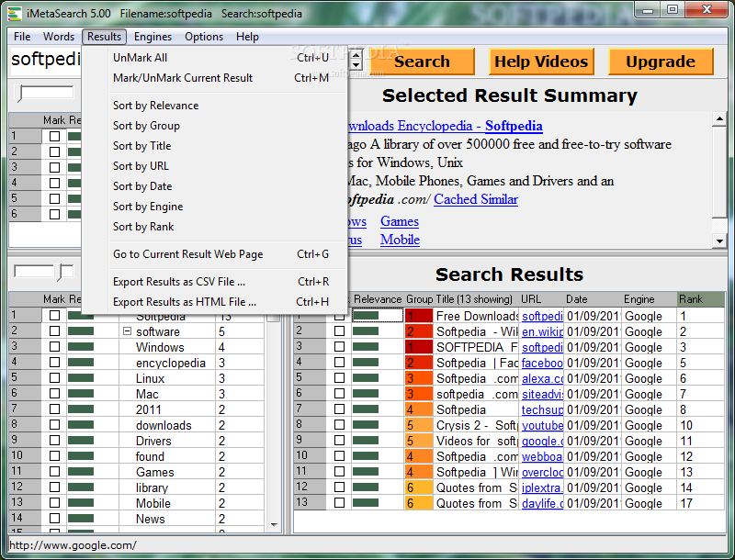The width and height of the screenshot is (735, 560).
Task: Click the lower-left panel slider handle
Action: [60, 272]
